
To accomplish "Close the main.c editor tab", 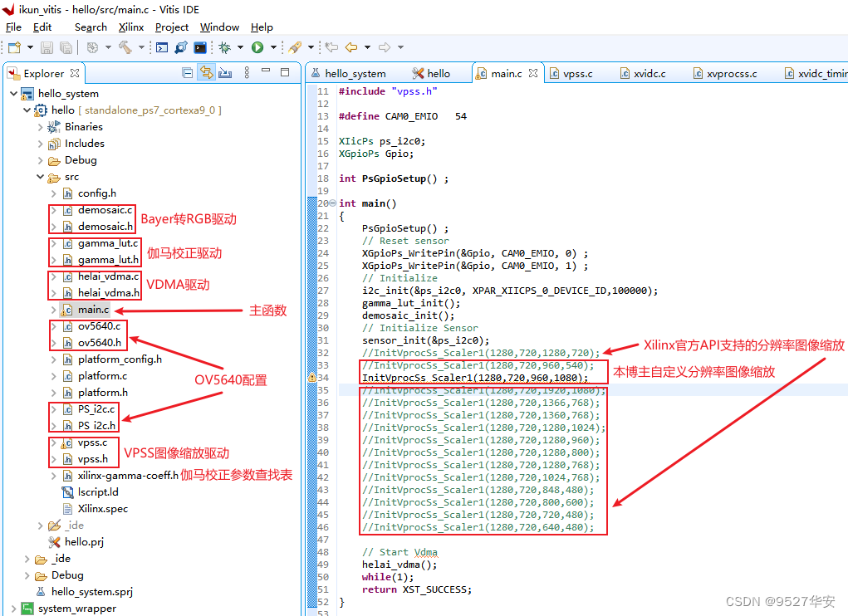I will tap(533, 73).
